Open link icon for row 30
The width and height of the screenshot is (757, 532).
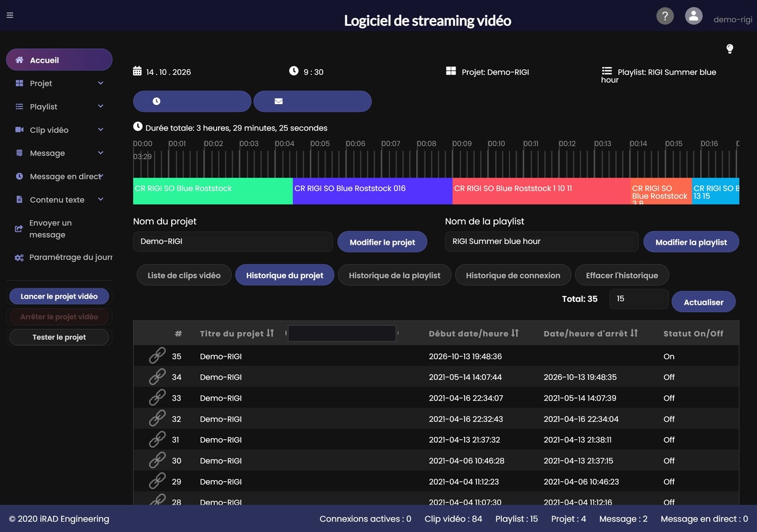click(157, 460)
